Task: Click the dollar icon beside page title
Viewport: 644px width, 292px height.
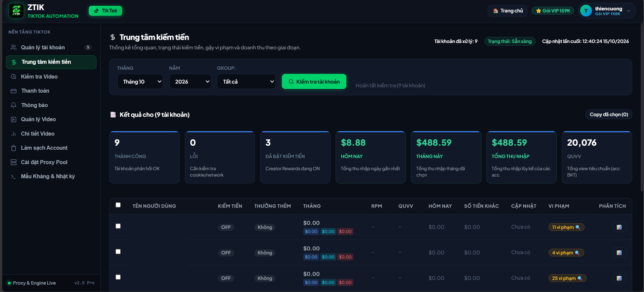Action: [113, 37]
